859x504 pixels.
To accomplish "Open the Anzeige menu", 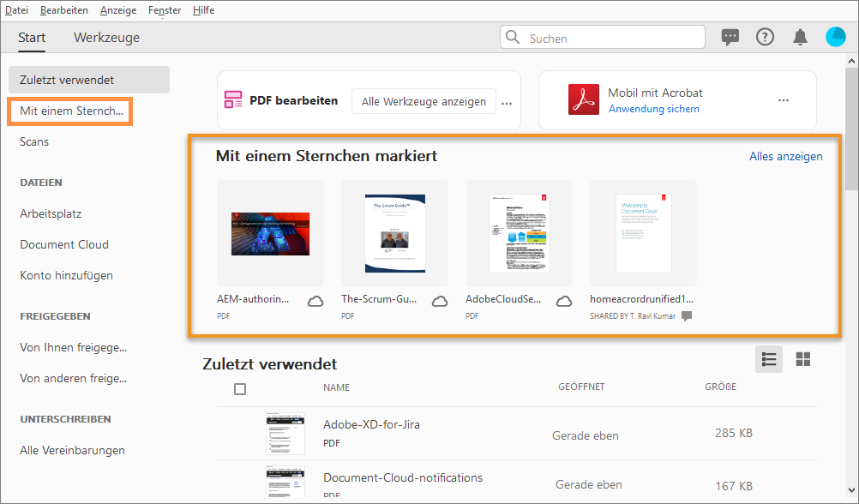I will tap(118, 10).
